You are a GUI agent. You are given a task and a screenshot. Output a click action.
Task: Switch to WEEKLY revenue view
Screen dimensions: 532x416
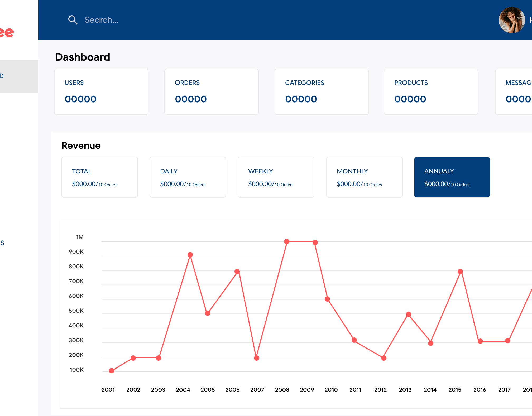tap(276, 177)
